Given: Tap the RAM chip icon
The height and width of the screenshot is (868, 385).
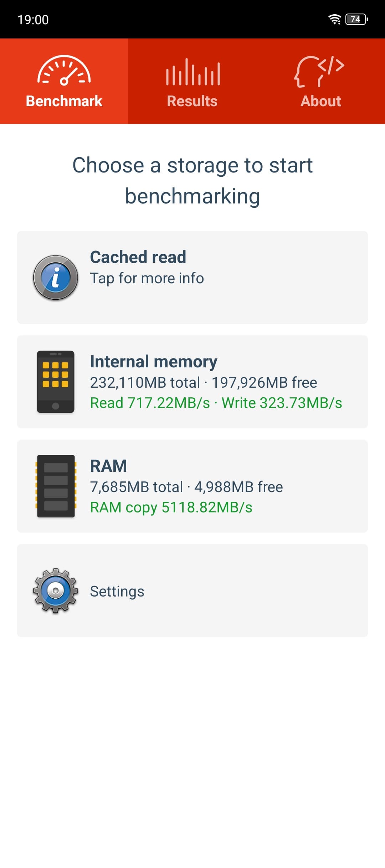Looking at the screenshot, I should (56, 486).
